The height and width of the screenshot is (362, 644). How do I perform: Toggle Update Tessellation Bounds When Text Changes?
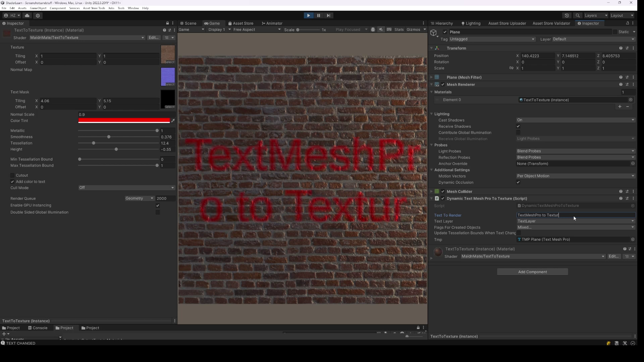tap(519, 233)
